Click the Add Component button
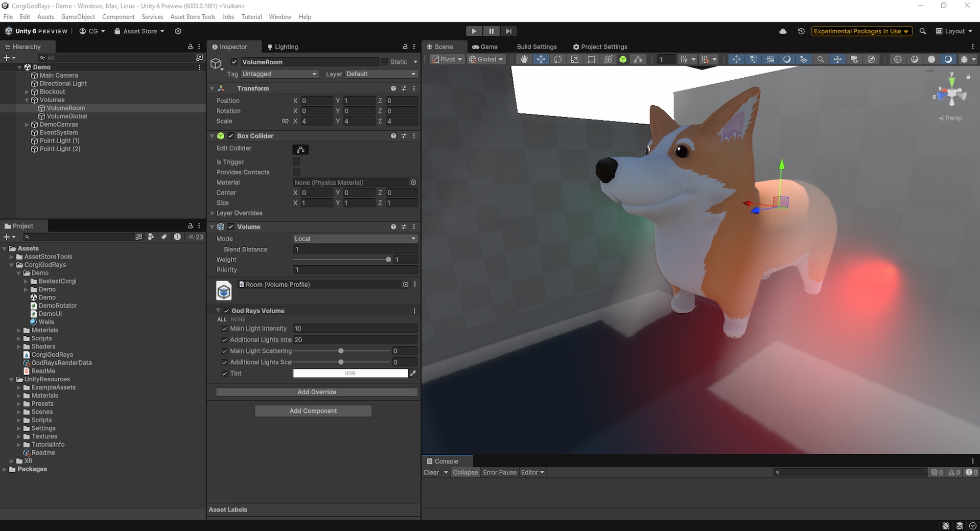This screenshot has width=980, height=531. pos(313,411)
